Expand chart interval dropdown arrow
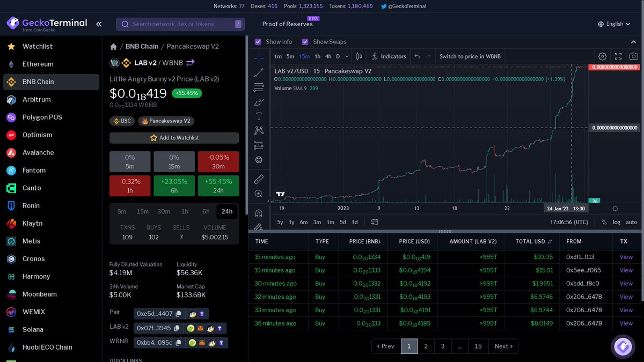The image size is (644, 362). coord(347,56)
